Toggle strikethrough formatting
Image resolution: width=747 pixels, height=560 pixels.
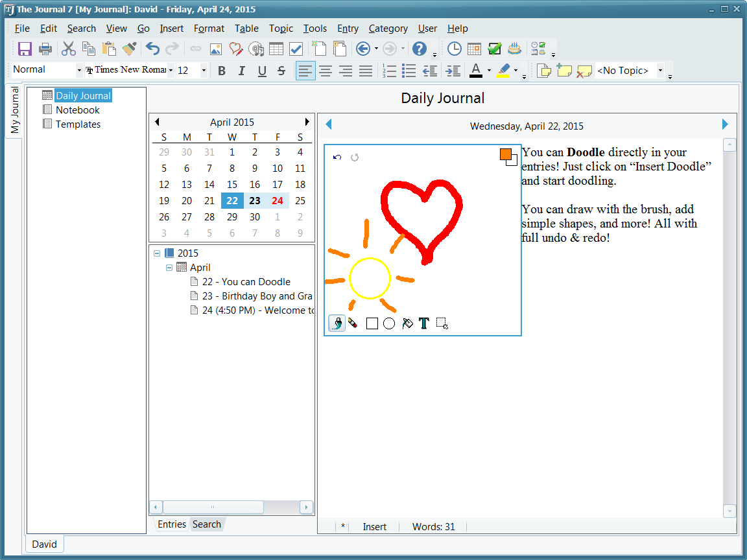tap(281, 71)
